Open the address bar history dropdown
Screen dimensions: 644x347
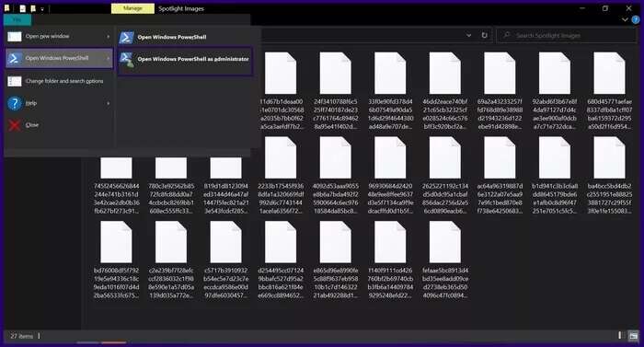click(x=468, y=35)
